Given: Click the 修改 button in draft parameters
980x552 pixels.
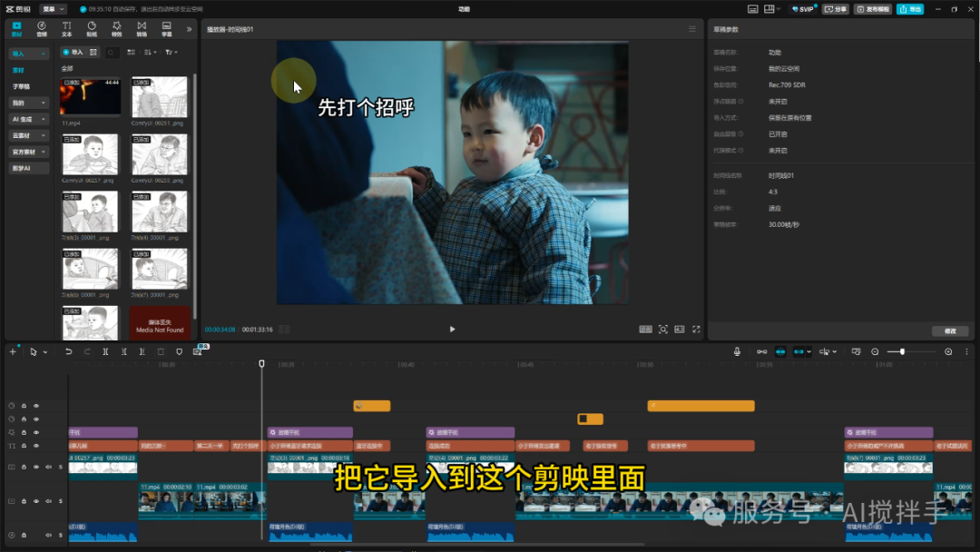Looking at the screenshot, I should (x=950, y=330).
